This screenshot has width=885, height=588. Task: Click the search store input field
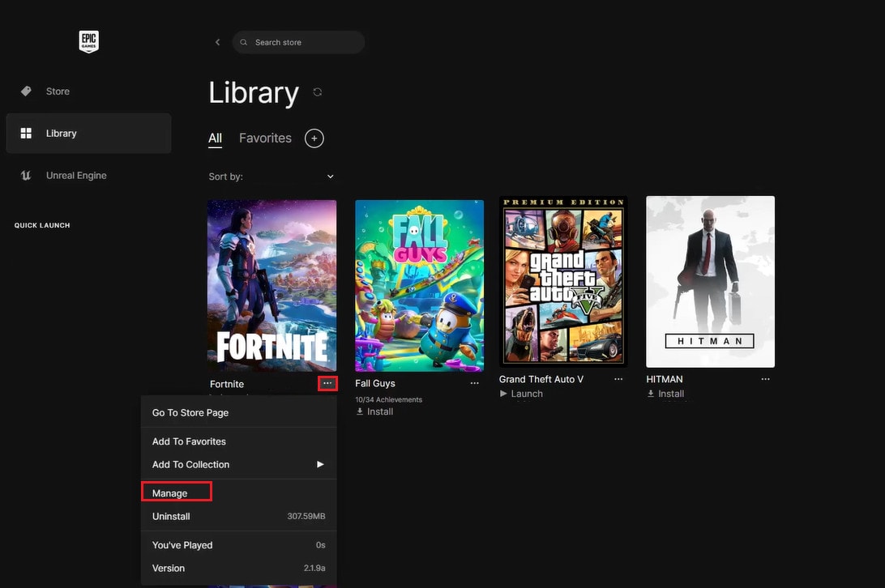[298, 41]
